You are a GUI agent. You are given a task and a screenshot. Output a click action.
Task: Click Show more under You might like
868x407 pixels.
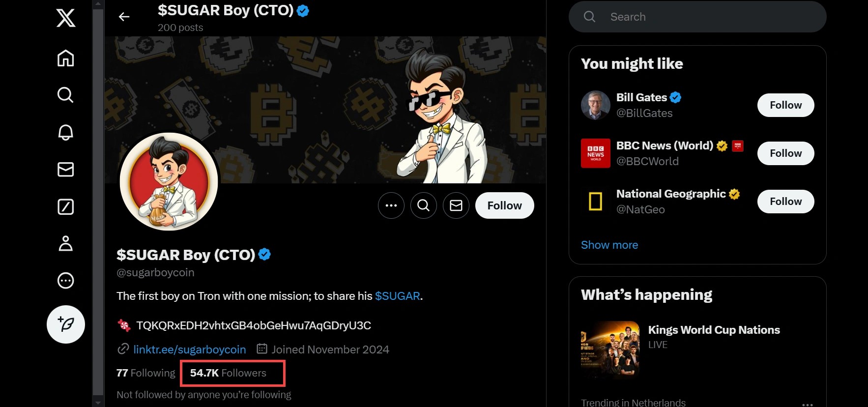click(609, 245)
